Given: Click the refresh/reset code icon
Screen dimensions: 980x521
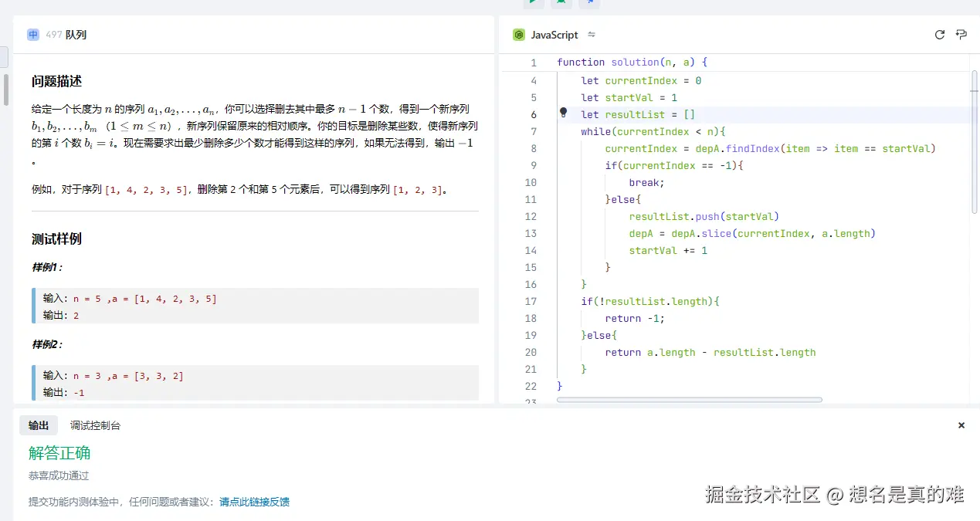Looking at the screenshot, I should click(x=939, y=34).
